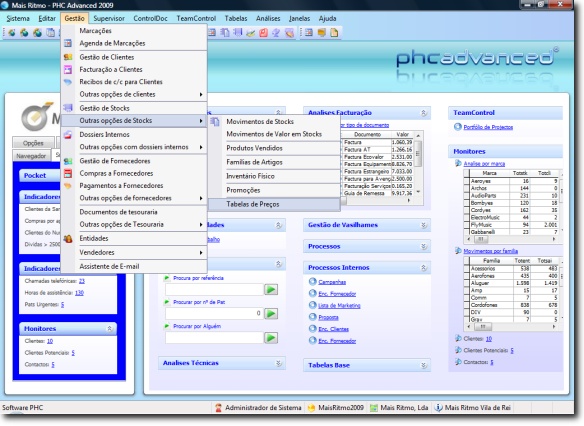Click the icon beside Pagamentos a Fornecedores

[x=68, y=185]
